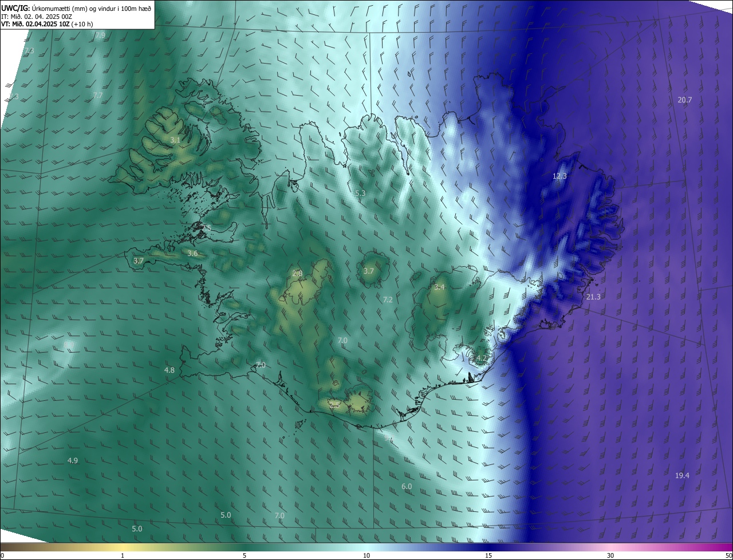Click the tick label 30 on the colour scale
The height and width of the screenshot is (560, 733).
(x=610, y=555)
